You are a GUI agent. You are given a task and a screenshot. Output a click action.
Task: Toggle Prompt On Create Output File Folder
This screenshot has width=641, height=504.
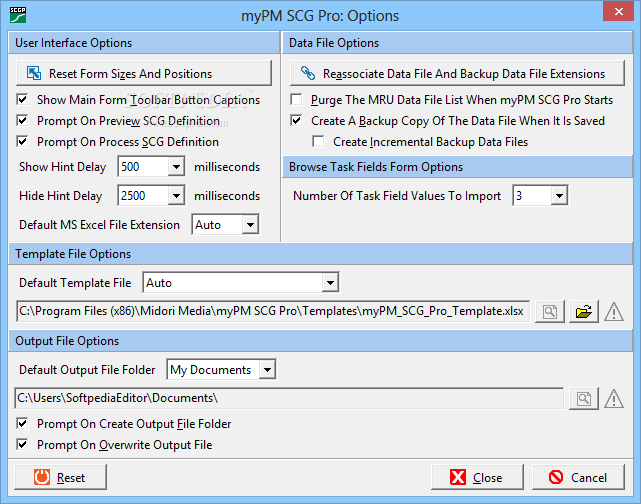(x=22, y=423)
